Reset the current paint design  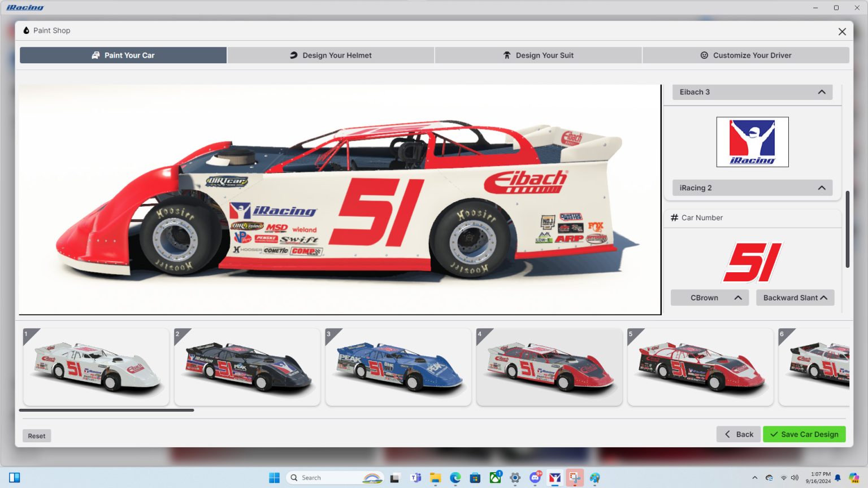tap(36, 435)
